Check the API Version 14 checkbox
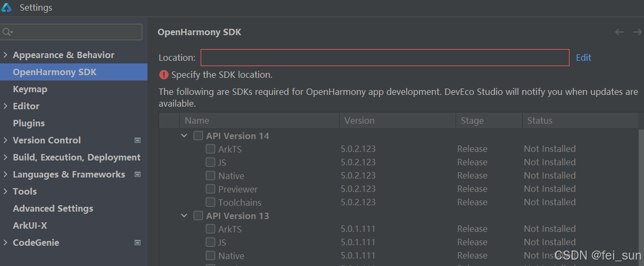Viewport: 644px width, 266px height. (x=198, y=135)
